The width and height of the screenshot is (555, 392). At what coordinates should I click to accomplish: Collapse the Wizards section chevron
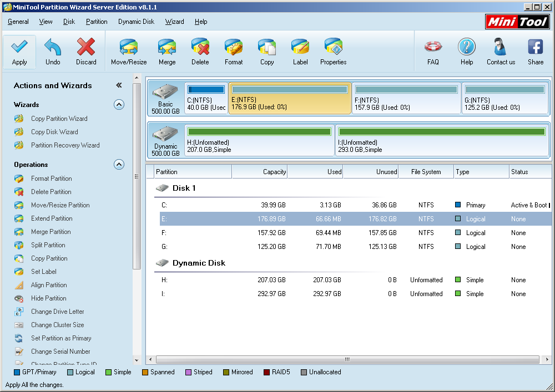[x=119, y=104]
